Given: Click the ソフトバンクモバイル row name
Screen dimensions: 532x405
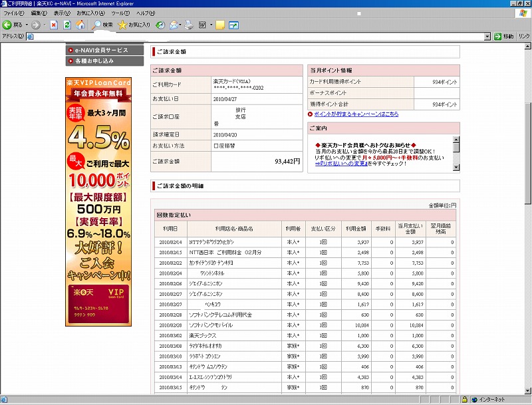Looking at the screenshot, I should coord(211,325).
